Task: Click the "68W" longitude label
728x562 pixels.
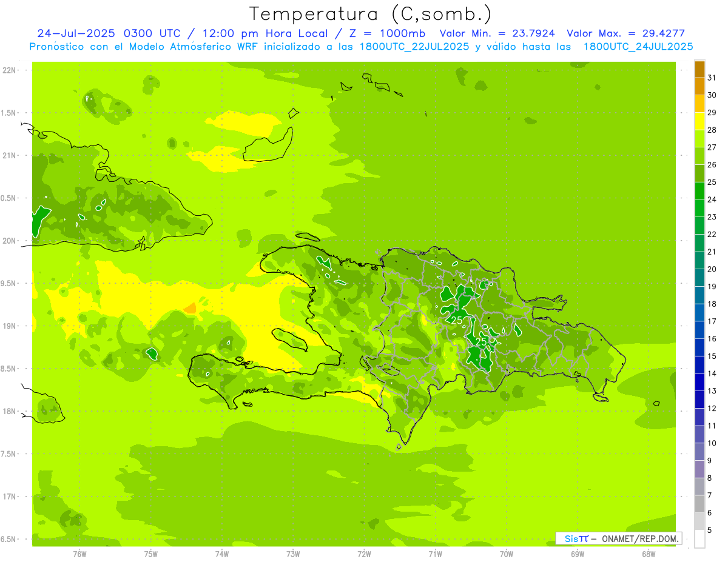Action: point(649,554)
